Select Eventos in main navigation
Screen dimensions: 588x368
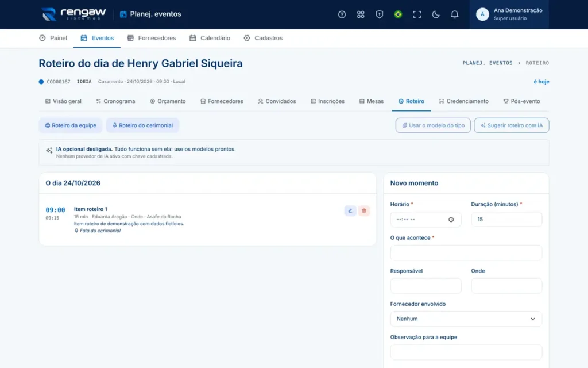point(96,38)
